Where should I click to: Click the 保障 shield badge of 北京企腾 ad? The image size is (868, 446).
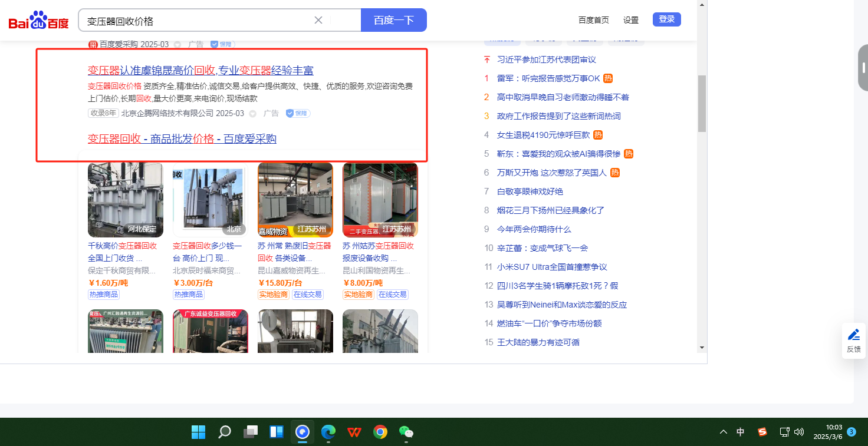coord(298,113)
